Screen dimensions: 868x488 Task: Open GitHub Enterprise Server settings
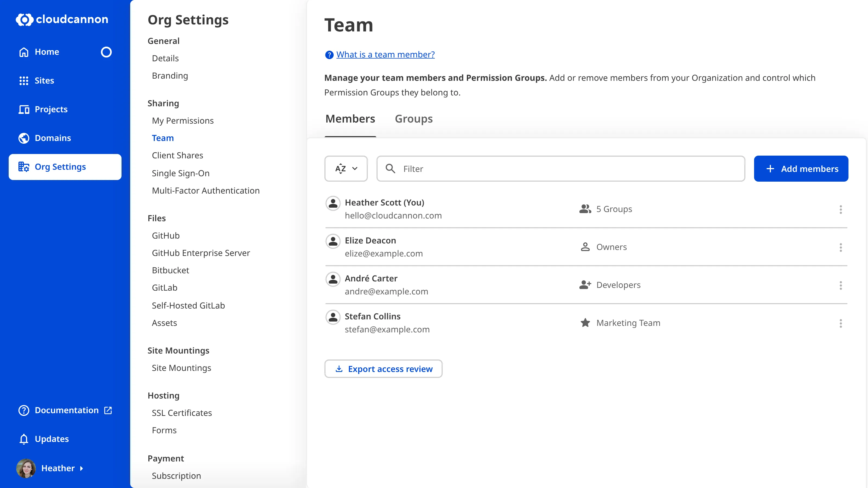click(201, 253)
